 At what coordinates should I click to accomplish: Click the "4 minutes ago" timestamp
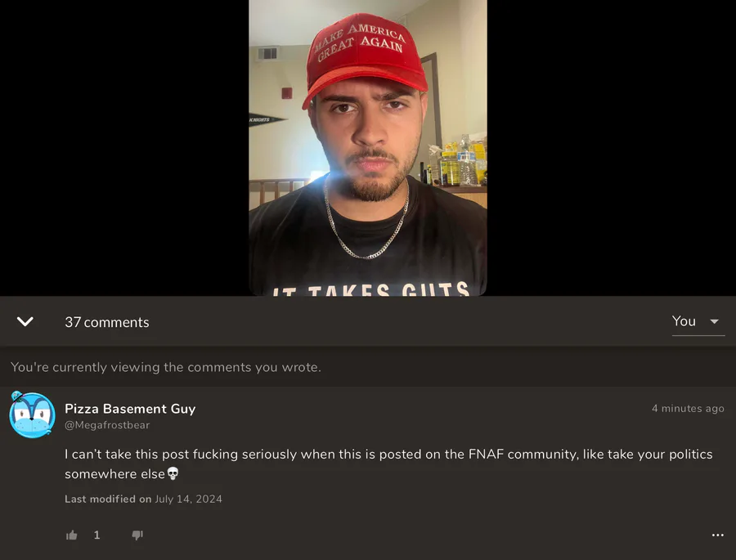[x=688, y=409]
